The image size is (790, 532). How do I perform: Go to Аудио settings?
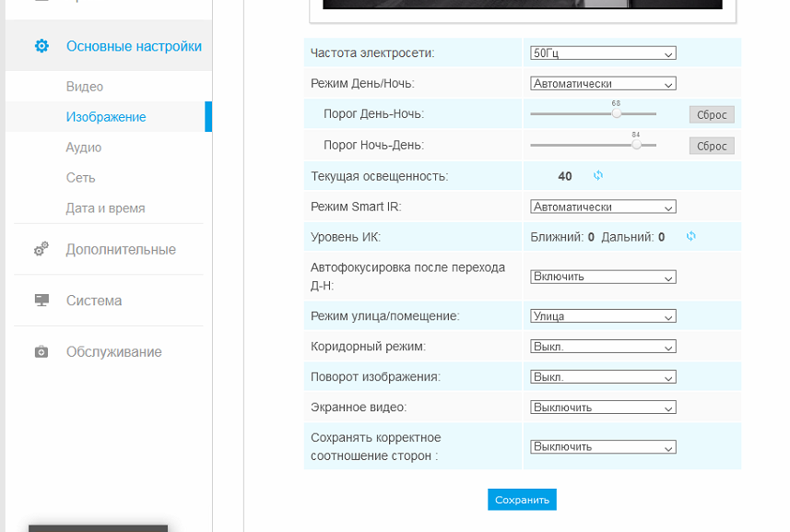(84, 148)
